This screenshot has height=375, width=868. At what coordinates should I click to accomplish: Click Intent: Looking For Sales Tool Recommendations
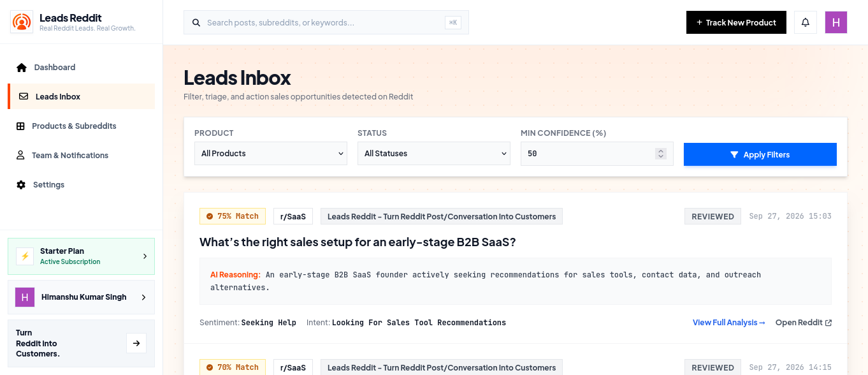(406, 323)
